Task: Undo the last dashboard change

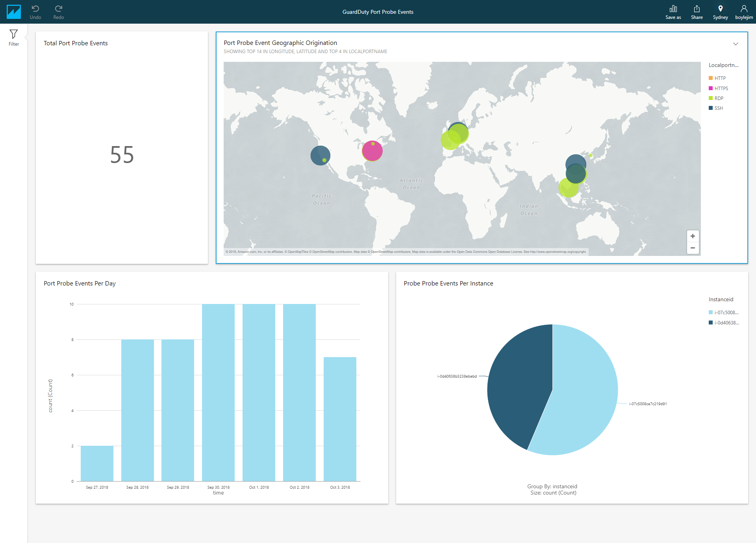Action: pos(35,12)
